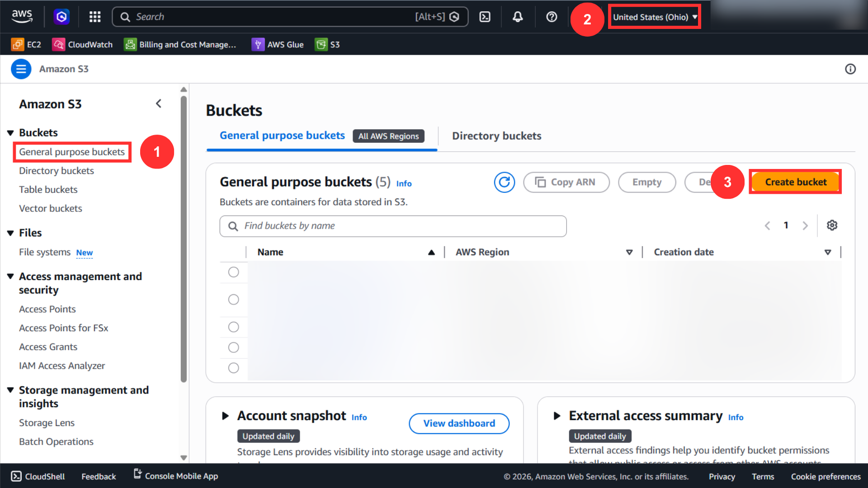Open the services grid menu

click(x=95, y=17)
